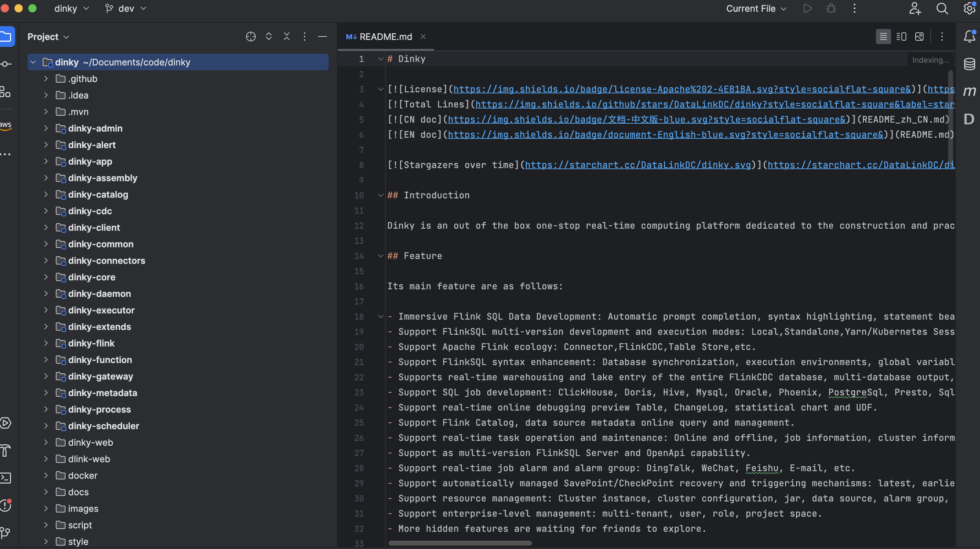The height and width of the screenshot is (549, 980).
Task: Open the Database tool window
Action: point(969,64)
